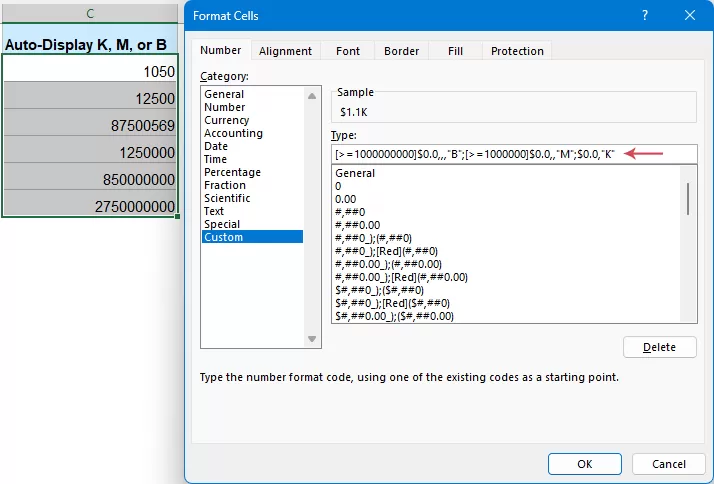Select the Special category
This screenshot has height=484, width=714.
(x=252, y=224)
